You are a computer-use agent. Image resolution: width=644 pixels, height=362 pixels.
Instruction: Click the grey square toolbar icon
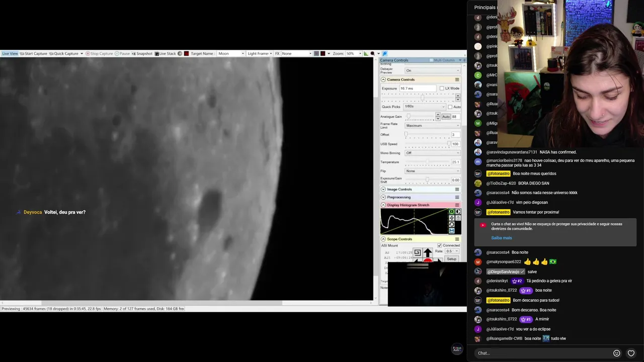pos(316,53)
